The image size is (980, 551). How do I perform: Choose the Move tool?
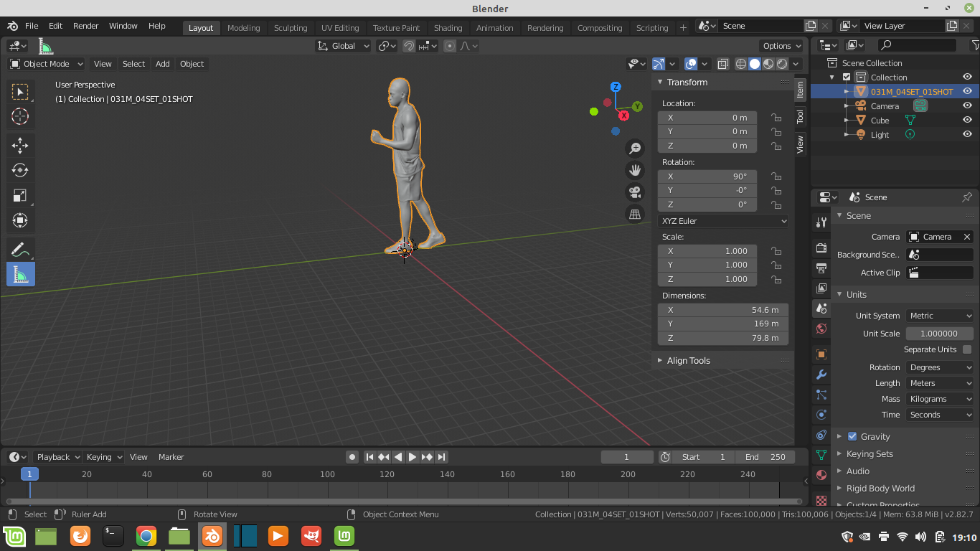20,146
